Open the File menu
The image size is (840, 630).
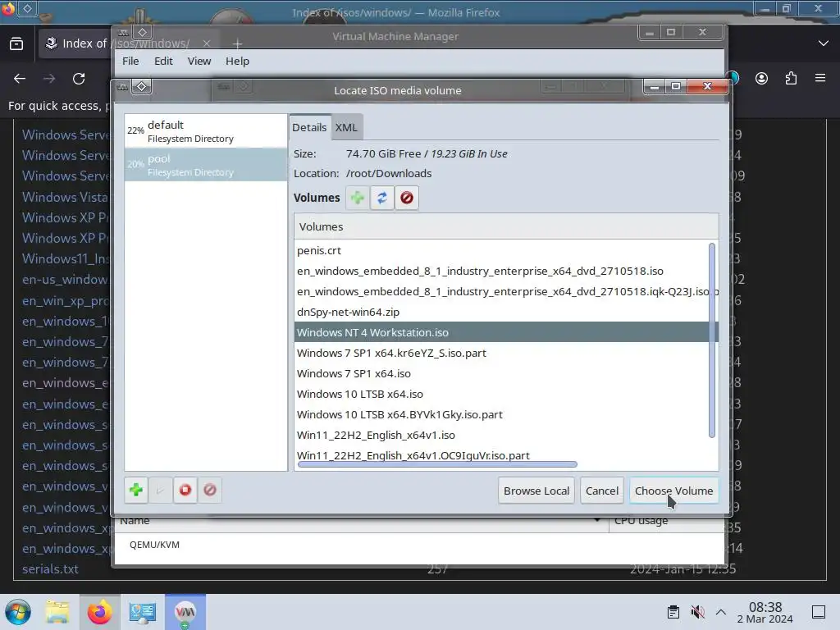click(x=130, y=61)
